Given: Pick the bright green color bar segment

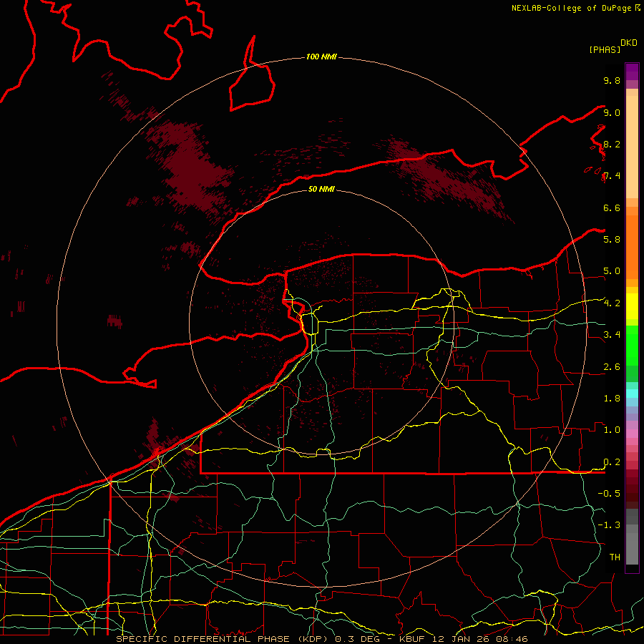Looking at the screenshot, I should point(632,345).
